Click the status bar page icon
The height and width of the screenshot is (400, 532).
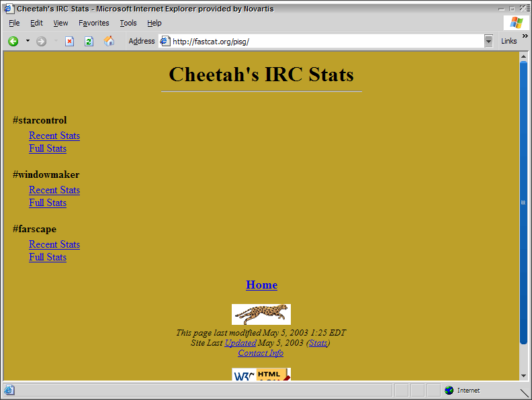[x=9, y=390]
